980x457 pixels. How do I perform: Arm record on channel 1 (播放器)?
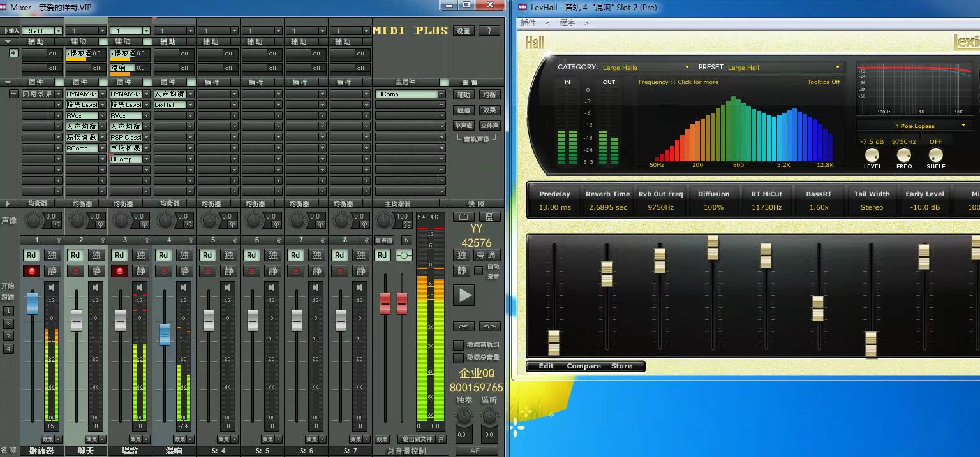[x=31, y=271]
